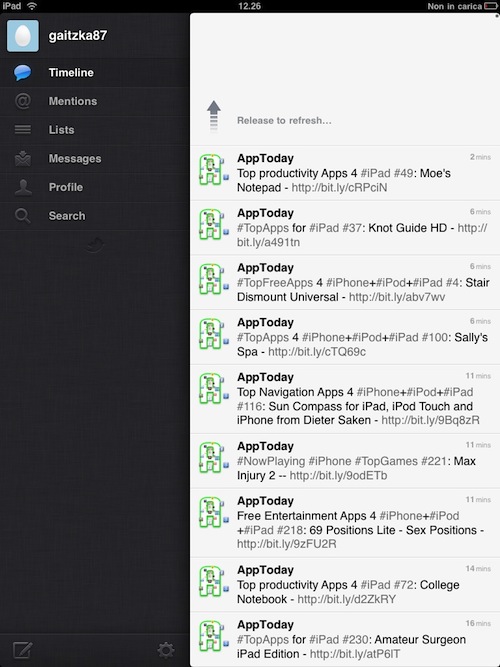500x667 pixels.
Task: Tap the 12.26 clock in status bar
Action: point(249,6)
